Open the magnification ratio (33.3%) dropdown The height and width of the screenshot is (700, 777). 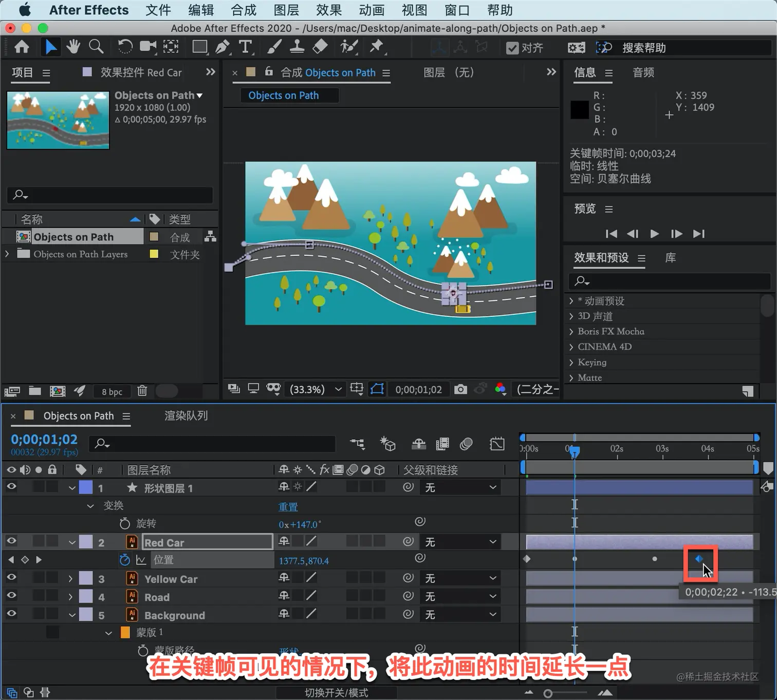pos(316,389)
